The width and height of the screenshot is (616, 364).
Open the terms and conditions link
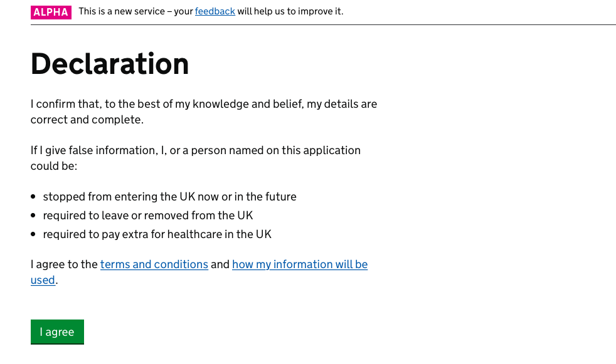coord(154,264)
